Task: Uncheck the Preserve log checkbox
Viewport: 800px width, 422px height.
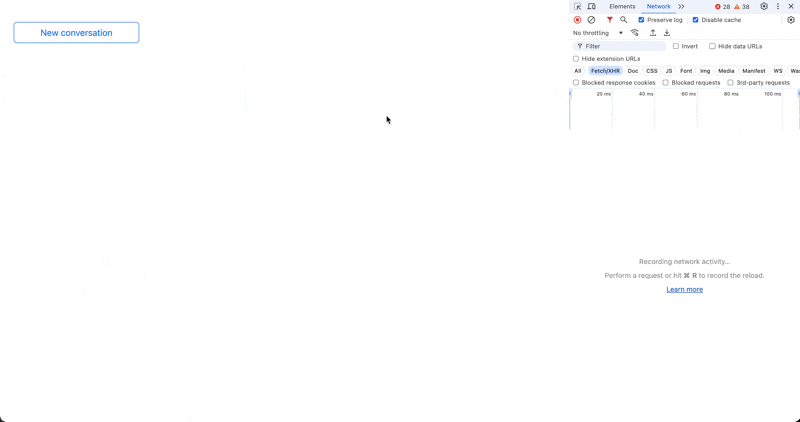Action: click(x=641, y=20)
